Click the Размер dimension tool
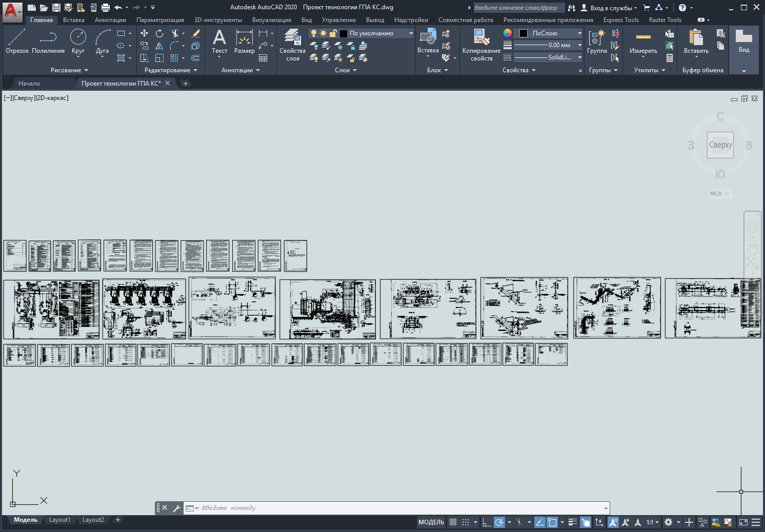 (x=245, y=41)
